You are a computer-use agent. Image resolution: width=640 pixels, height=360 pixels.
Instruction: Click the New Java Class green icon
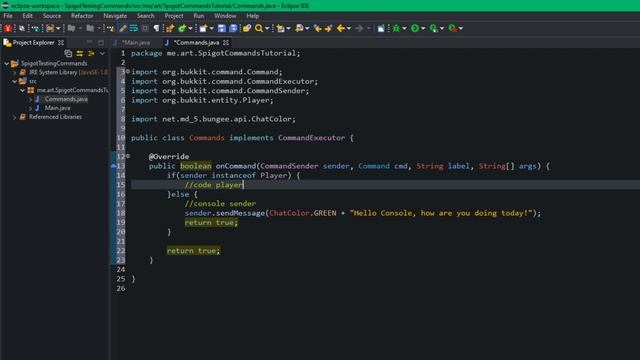(x=182, y=28)
